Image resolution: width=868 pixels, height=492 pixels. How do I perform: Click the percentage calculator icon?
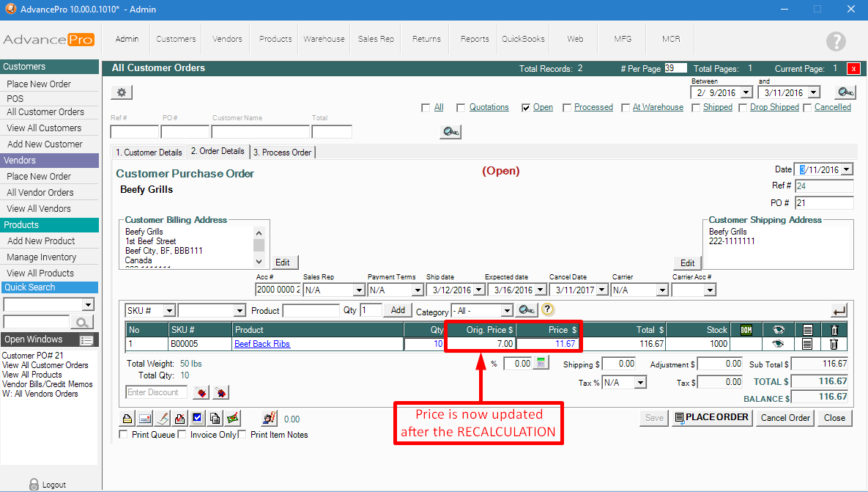click(x=540, y=363)
